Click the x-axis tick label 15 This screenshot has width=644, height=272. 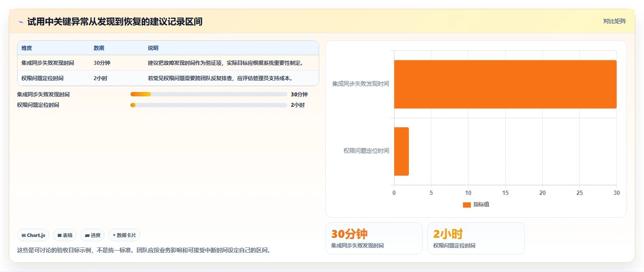tap(505, 193)
